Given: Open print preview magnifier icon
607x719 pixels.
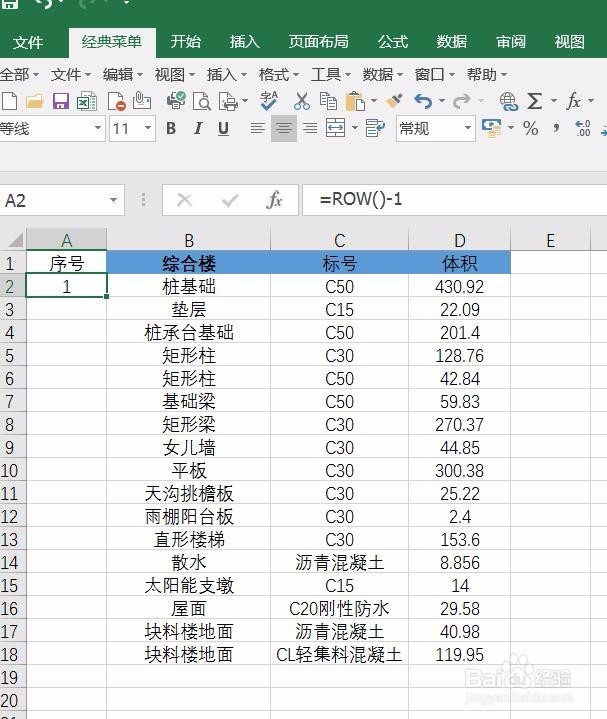Looking at the screenshot, I should coord(202,101).
